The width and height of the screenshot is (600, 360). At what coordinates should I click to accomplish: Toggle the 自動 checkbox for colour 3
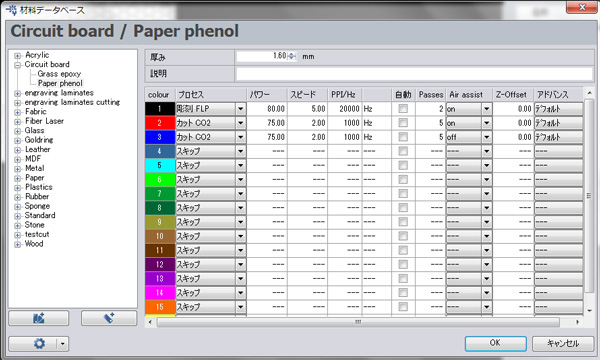click(x=403, y=137)
